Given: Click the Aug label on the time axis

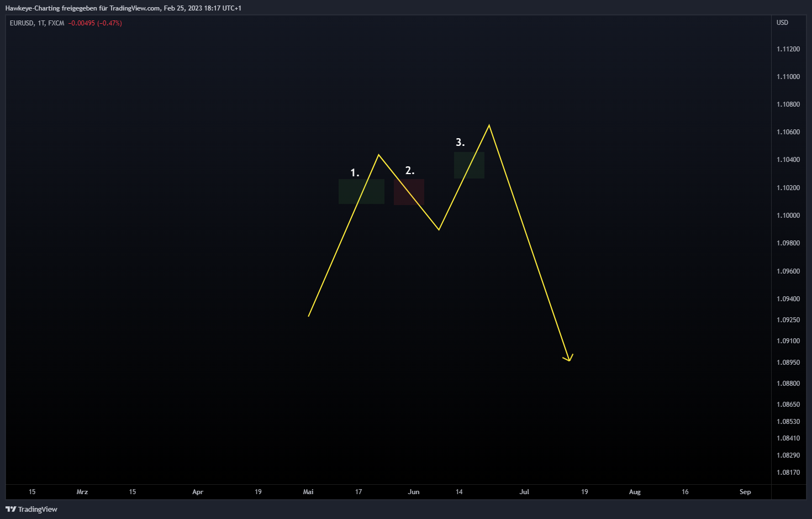Looking at the screenshot, I should (635, 492).
